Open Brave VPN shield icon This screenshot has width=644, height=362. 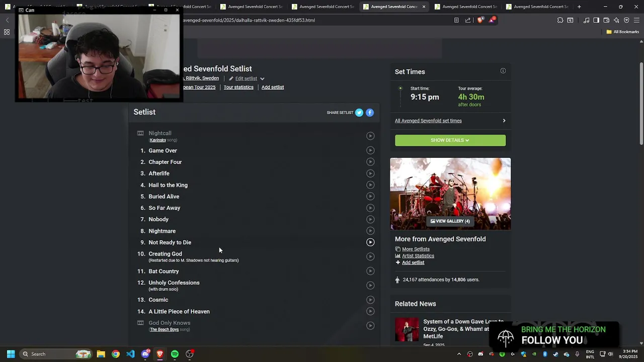pos(626,20)
